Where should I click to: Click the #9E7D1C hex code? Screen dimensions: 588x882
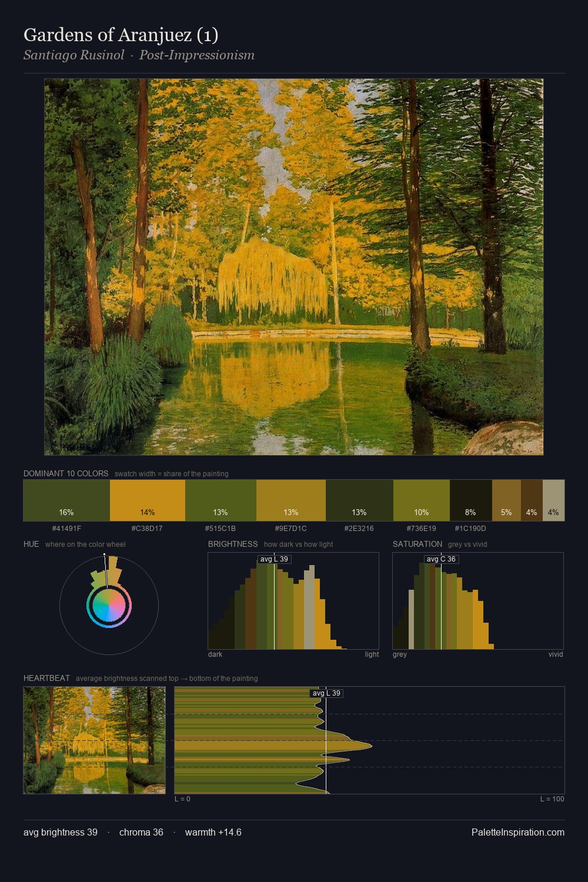pos(291,529)
